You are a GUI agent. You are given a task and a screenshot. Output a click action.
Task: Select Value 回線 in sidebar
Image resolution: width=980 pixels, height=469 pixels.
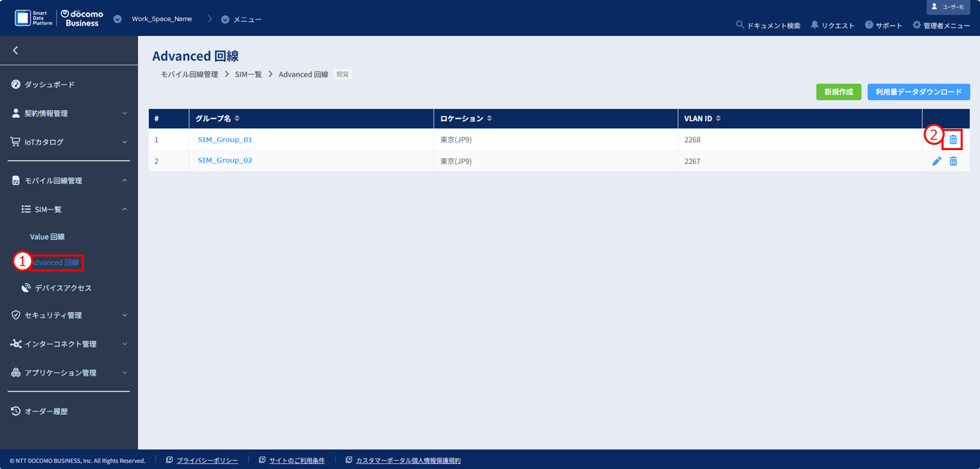coord(47,237)
